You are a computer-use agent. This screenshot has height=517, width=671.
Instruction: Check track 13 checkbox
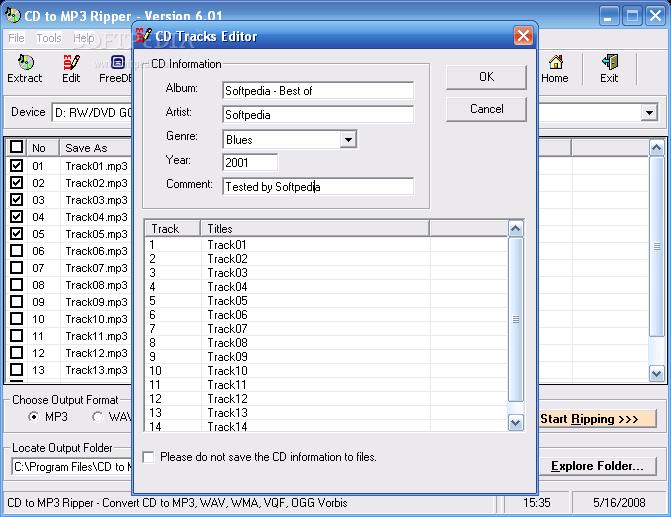16,370
